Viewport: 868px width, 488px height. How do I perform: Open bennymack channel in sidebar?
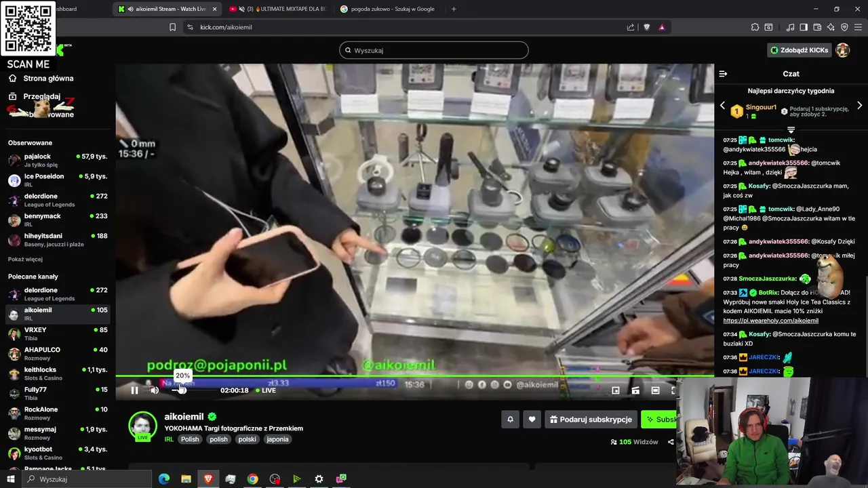click(x=58, y=220)
